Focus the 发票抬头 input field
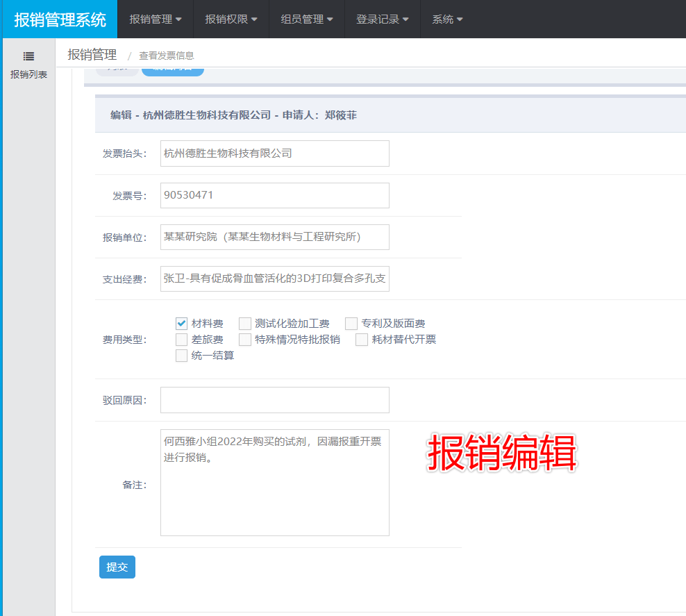 (x=275, y=153)
